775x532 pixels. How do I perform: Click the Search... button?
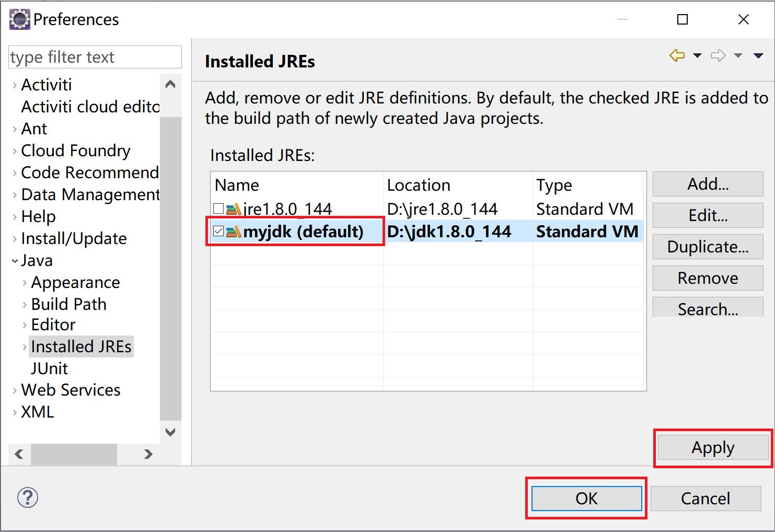[708, 308]
